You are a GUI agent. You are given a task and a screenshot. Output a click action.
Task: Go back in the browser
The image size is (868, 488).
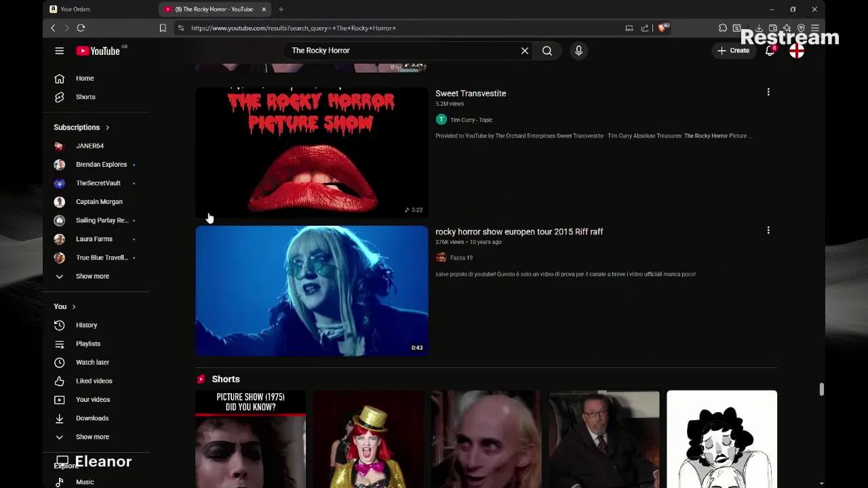(53, 28)
